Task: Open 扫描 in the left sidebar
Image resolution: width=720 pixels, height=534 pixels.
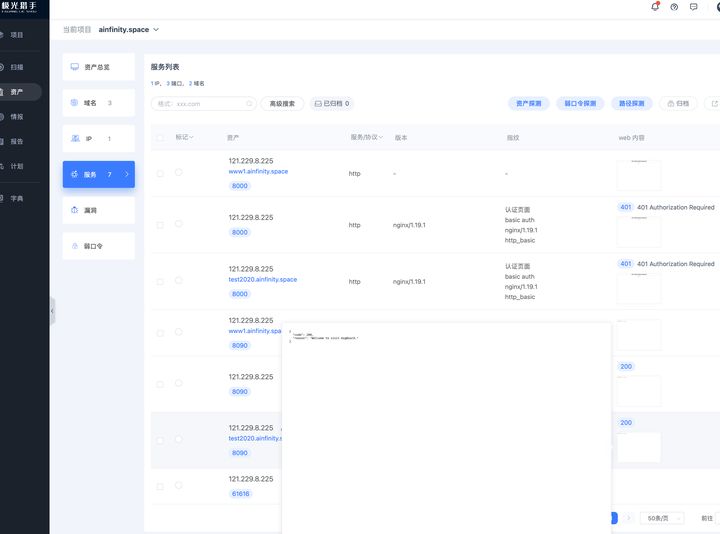Action: (17, 67)
